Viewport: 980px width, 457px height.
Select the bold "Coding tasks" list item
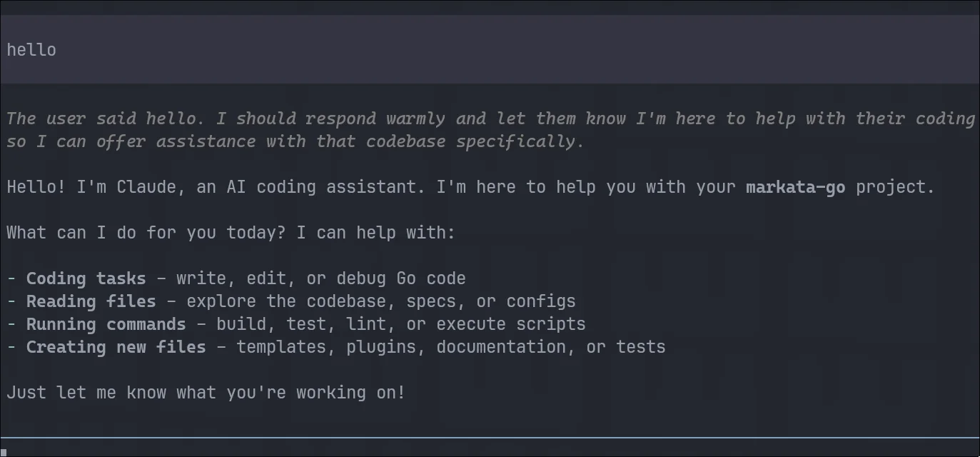point(86,278)
